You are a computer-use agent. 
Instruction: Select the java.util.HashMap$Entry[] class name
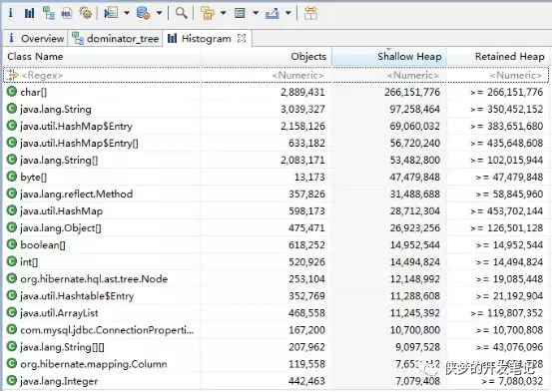(79, 143)
